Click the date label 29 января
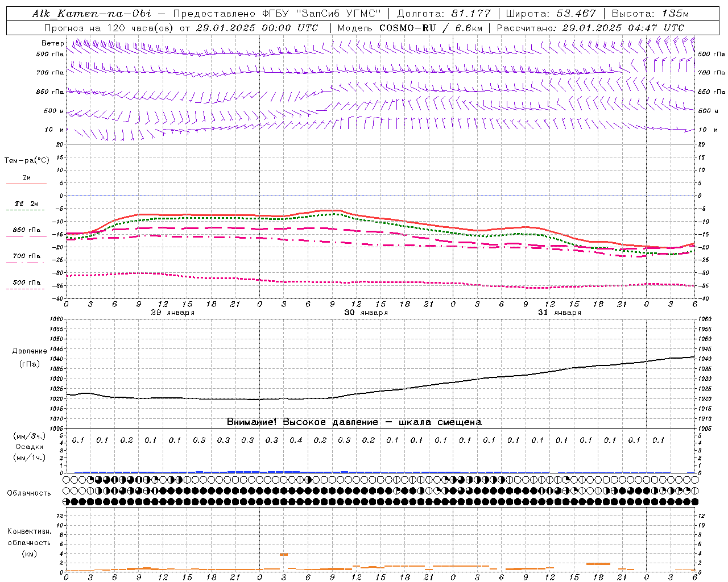This screenshot has width=728, height=582. point(173,313)
